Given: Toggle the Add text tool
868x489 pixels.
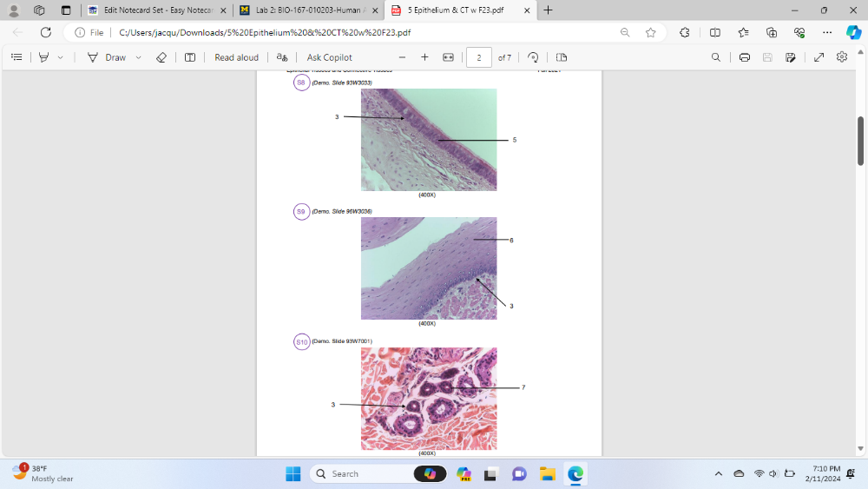Looking at the screenshot, I should [190, 57].
